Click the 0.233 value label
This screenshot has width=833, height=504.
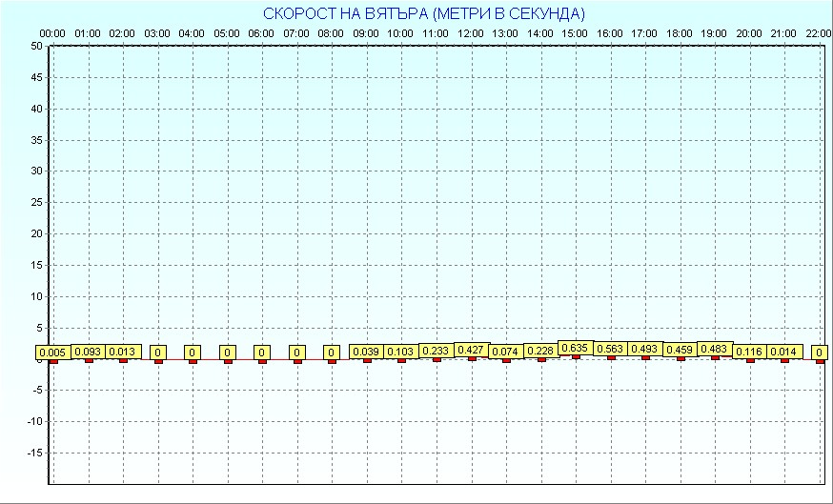click(x=436, y=352)
